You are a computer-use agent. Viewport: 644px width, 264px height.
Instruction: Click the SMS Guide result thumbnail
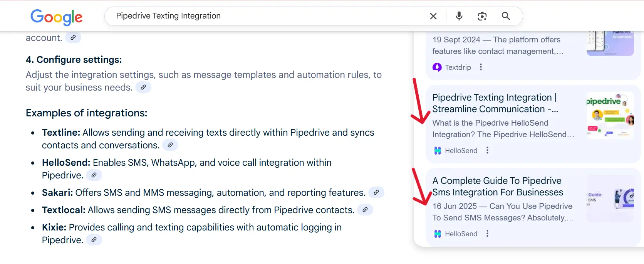click(610, 198)
